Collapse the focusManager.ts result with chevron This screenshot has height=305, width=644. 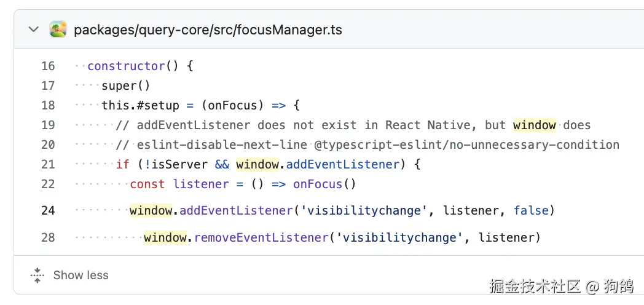click(x=34, y=30)
